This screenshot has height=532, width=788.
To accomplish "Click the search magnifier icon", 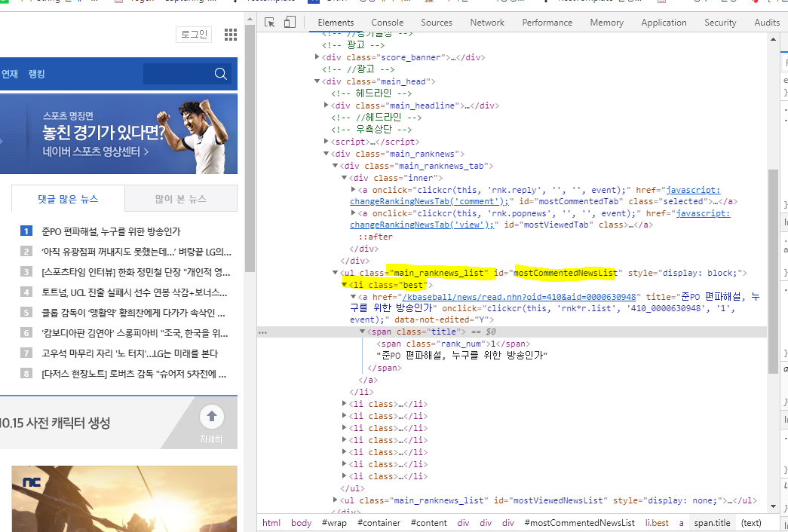I will [x=221, y=74].
